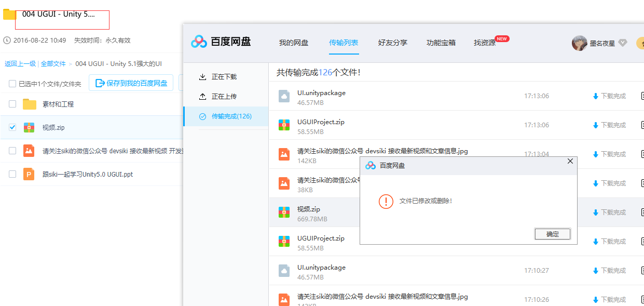The image size is (644, 306).
Task: Open the avatar of user 墨名夜星
Action: (579, 43)
